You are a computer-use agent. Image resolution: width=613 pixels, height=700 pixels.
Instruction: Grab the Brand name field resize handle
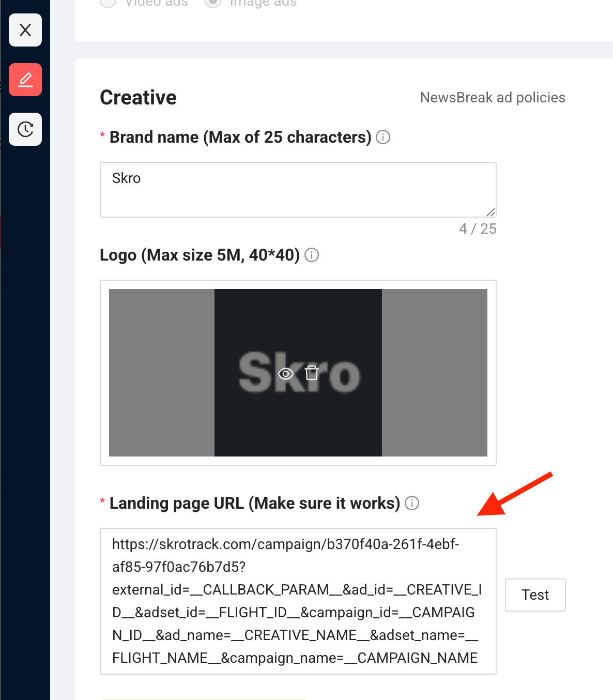pyautogui.click(x=491, y=212)
